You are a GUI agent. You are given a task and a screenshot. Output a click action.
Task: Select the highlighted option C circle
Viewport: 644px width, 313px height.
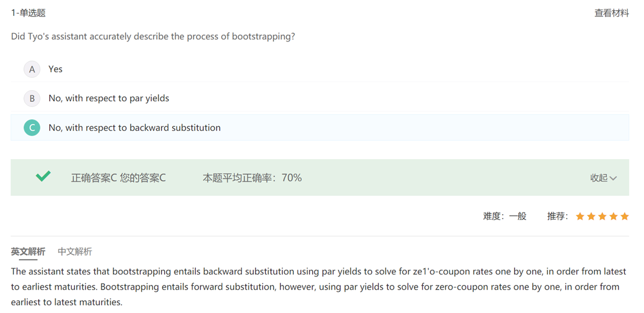32,128
